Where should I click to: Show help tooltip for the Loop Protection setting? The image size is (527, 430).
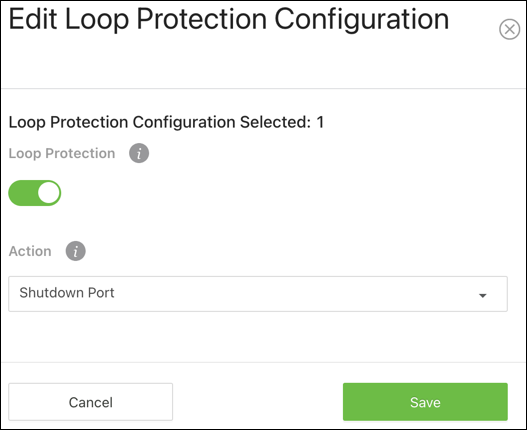(x=139, y=153)
